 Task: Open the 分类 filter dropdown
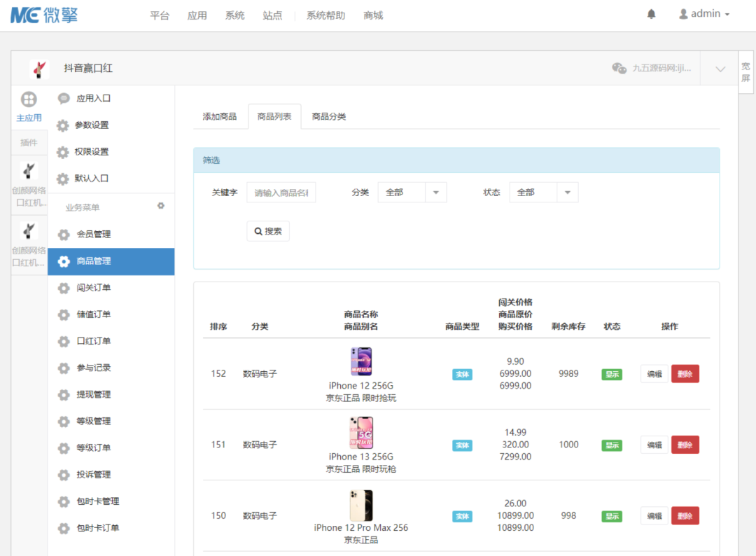click(x=412, y=193)
